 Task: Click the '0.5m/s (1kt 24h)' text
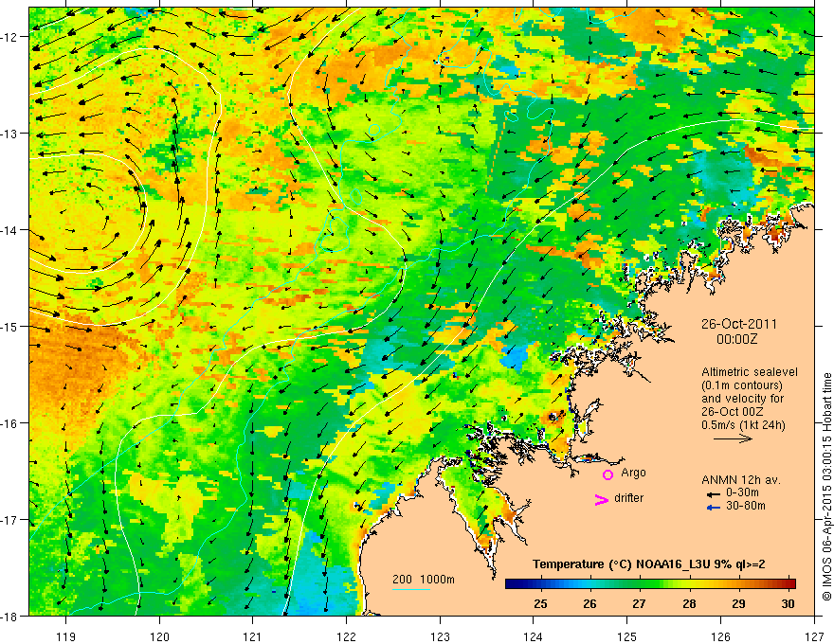click(x=744, y=425)
